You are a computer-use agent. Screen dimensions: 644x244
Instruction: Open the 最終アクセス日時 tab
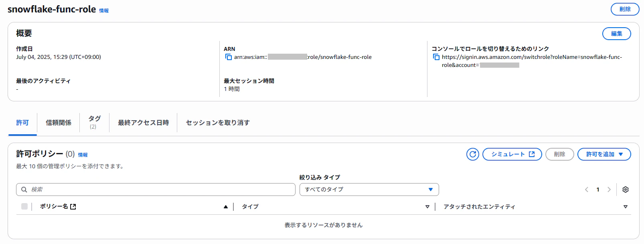(x=143, y=123)
